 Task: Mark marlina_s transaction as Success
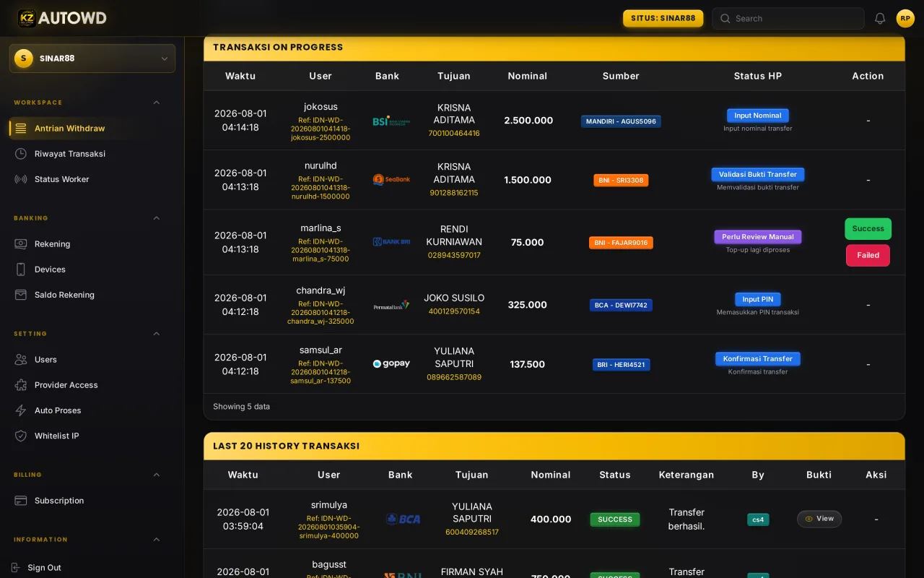tap(868, 229)
